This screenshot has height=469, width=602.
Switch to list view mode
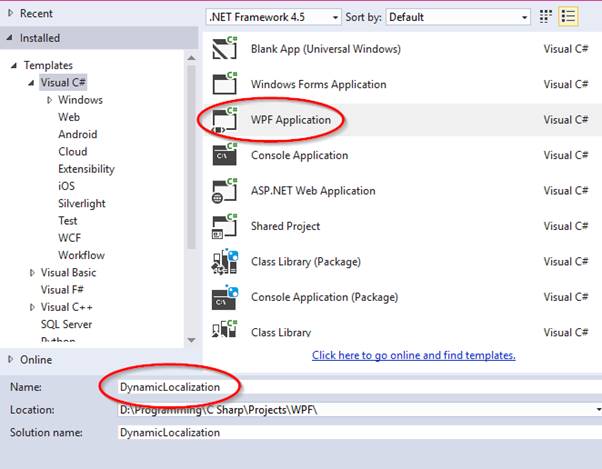tap(569, 17)
